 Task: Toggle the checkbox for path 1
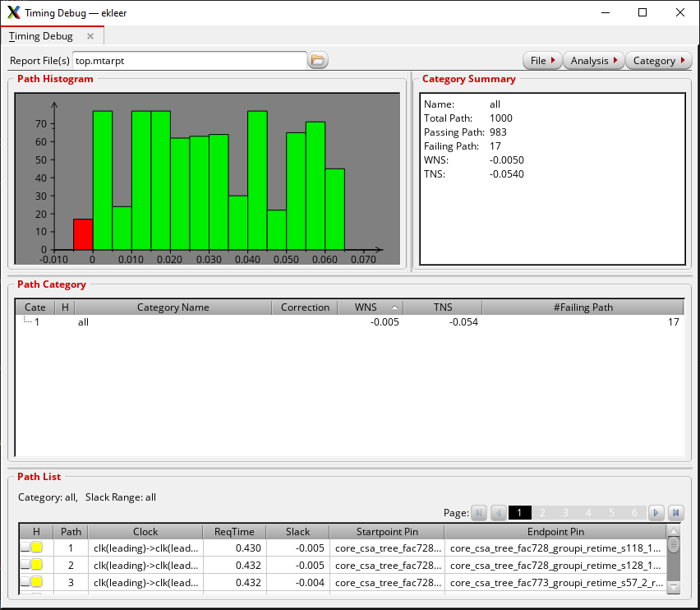point(25,548)
